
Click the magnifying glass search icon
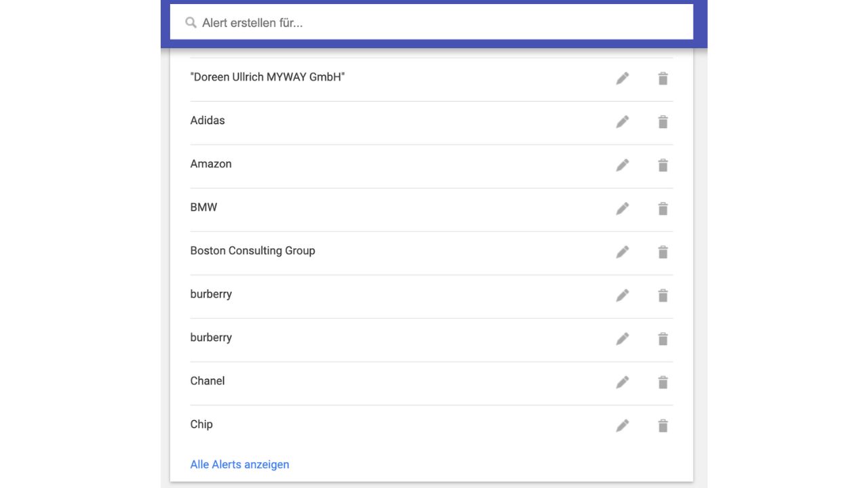click(x=191, y=22)
